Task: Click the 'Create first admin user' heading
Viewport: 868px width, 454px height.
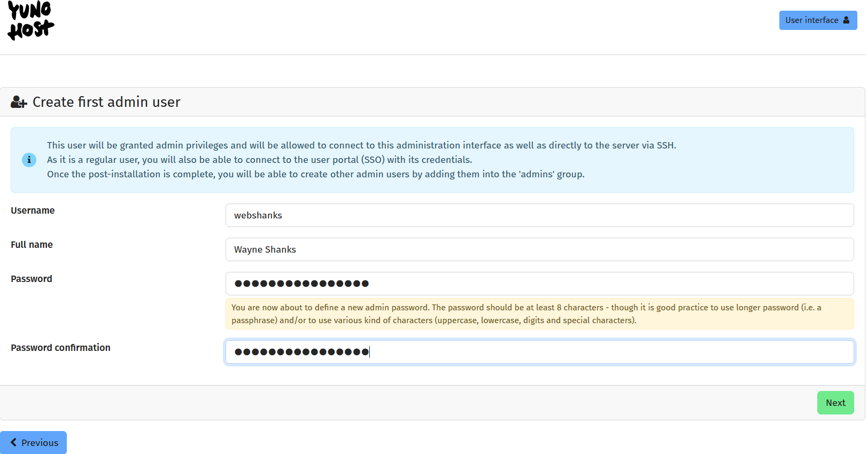Action: point(106,102)
